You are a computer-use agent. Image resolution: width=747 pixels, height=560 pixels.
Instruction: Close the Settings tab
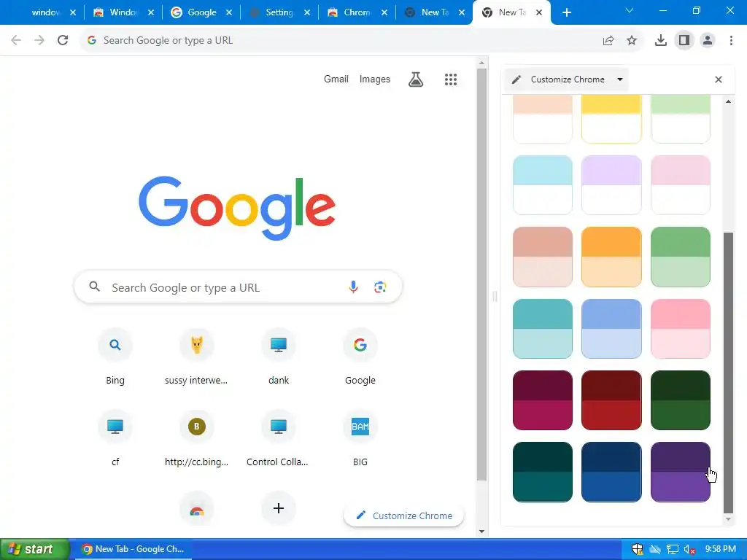click(307, 12)
